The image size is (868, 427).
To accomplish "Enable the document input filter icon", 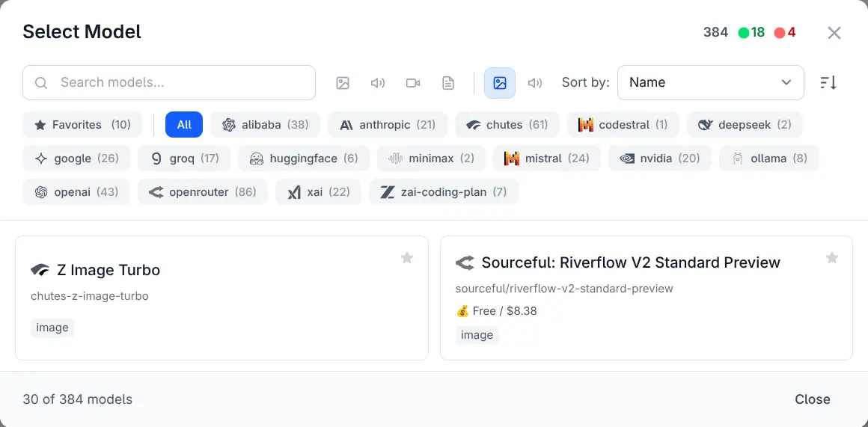I will [448, 83].
